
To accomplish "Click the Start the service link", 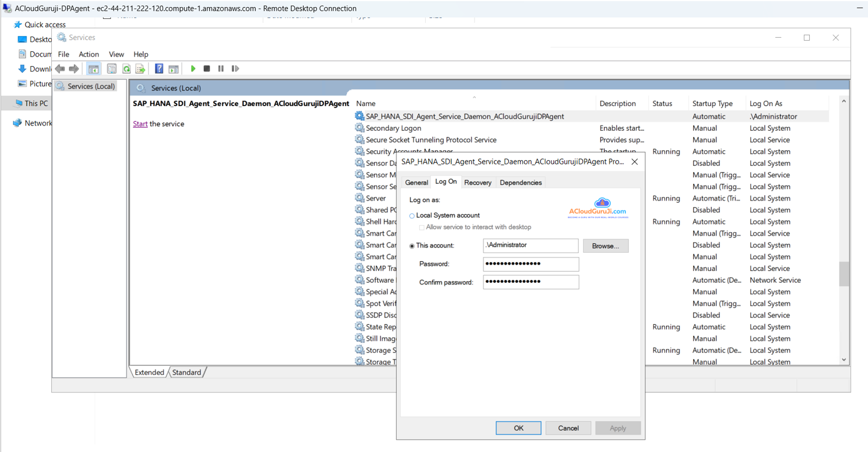I will (x=140, y=124).
